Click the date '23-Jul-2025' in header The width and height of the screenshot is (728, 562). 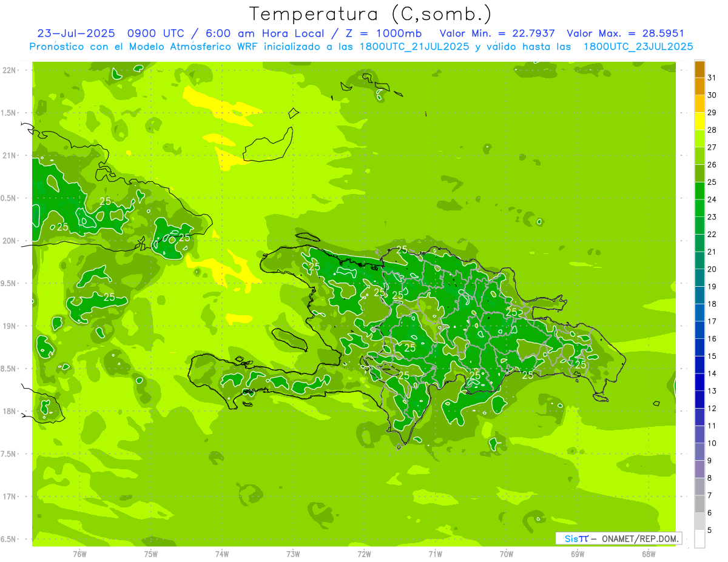point(76,33)
